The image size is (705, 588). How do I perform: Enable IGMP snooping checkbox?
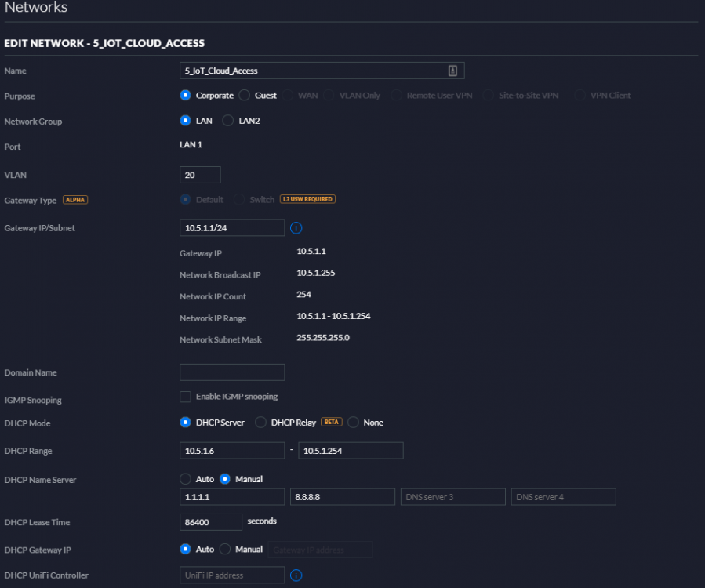[x=185, y=397]
